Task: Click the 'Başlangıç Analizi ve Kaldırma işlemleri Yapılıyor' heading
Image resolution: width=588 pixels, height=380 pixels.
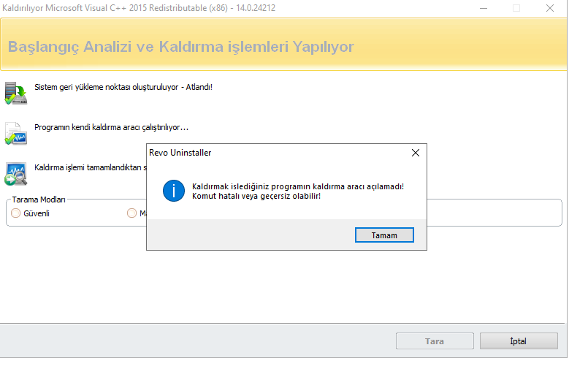Action: 180,47
